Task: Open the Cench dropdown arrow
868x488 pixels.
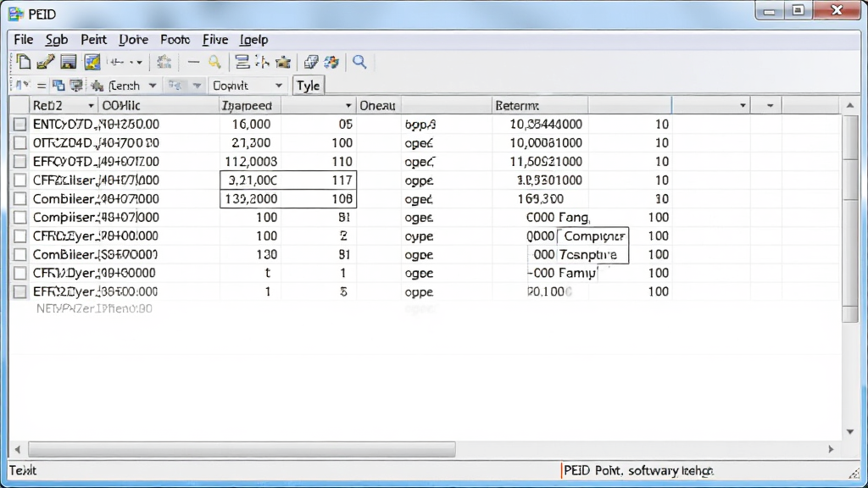Action: coord(153,86)
